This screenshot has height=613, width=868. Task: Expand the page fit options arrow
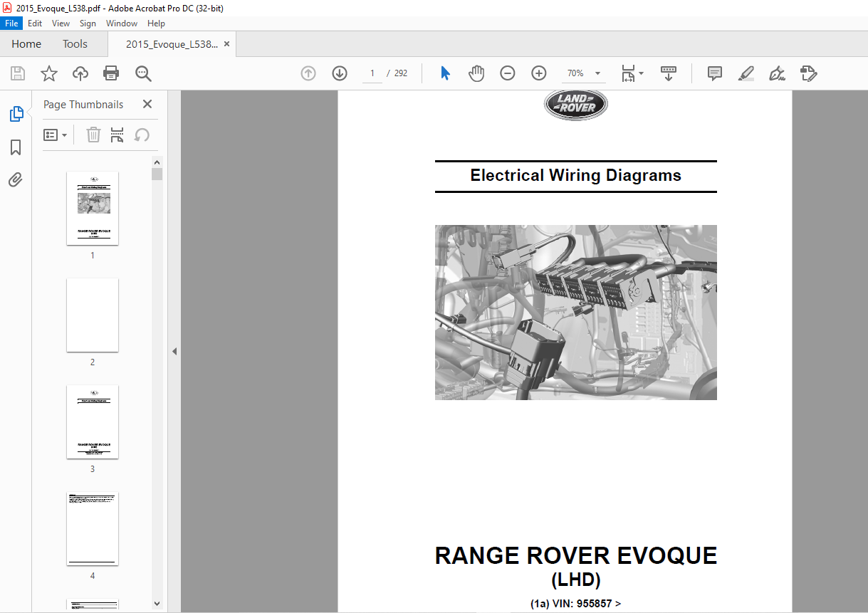(x=642, y=73)
